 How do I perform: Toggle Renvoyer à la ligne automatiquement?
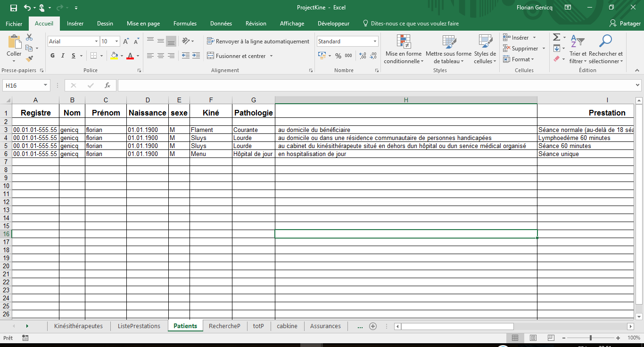coord(258,41)
